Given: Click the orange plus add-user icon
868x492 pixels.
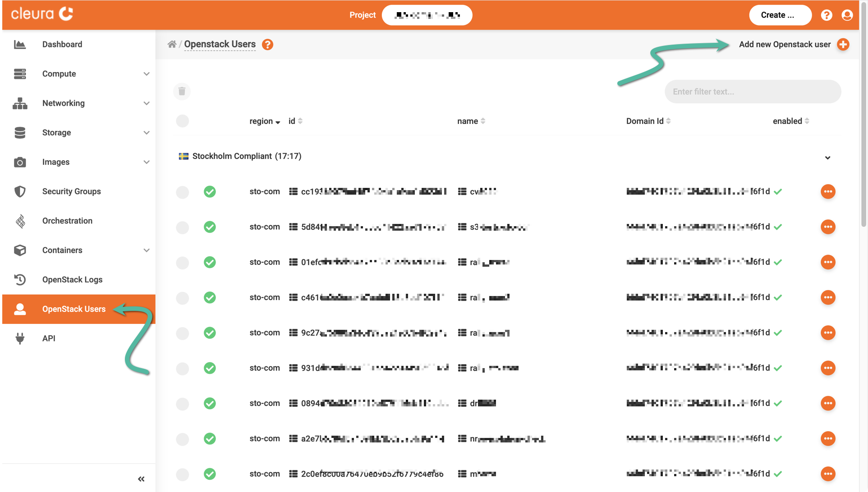Looking at the screenshot, I should pos(843,45).
